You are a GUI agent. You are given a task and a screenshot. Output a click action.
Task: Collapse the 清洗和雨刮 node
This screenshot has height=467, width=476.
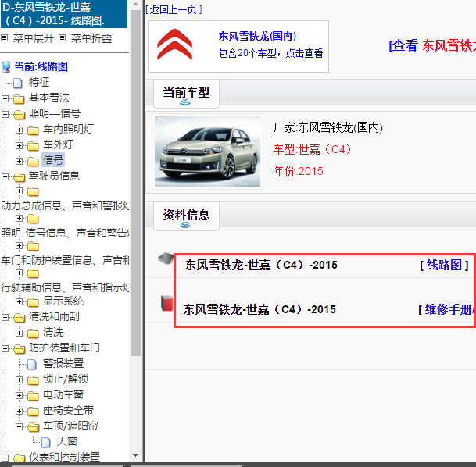click(5, 317)
